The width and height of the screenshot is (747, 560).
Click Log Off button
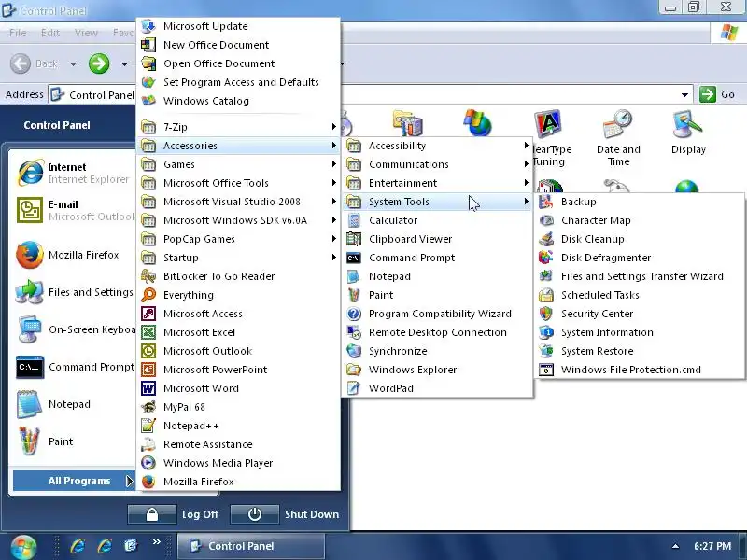point(174,514)
